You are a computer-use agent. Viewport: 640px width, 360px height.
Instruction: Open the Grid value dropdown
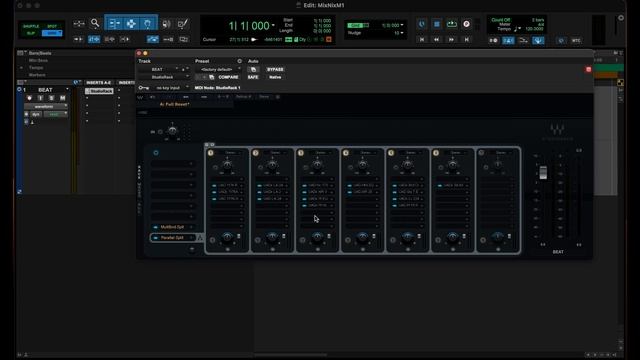coord(402,25)
